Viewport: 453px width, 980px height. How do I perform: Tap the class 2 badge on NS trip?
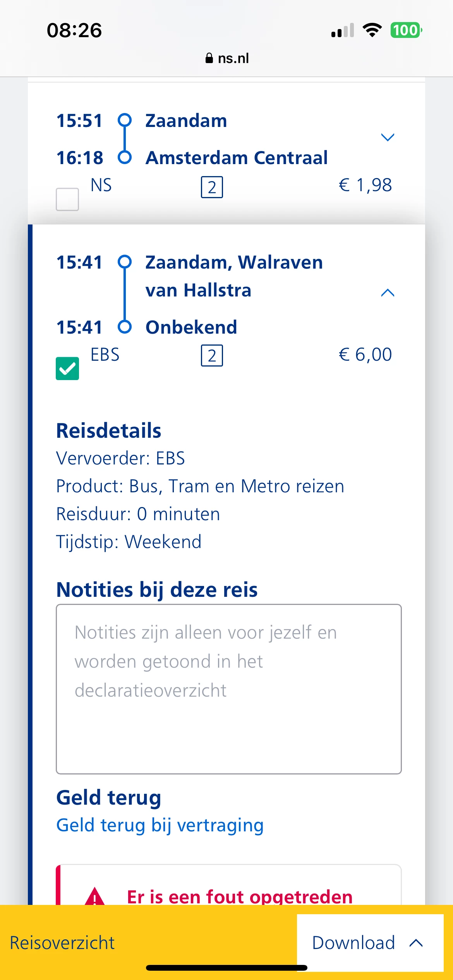coord(212,187)
